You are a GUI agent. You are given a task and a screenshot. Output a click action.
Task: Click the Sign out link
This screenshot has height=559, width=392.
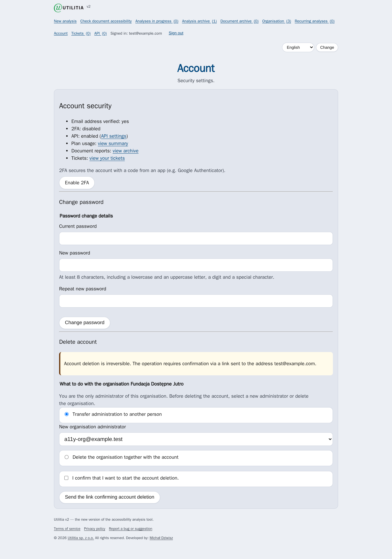(x=176, y=33)
